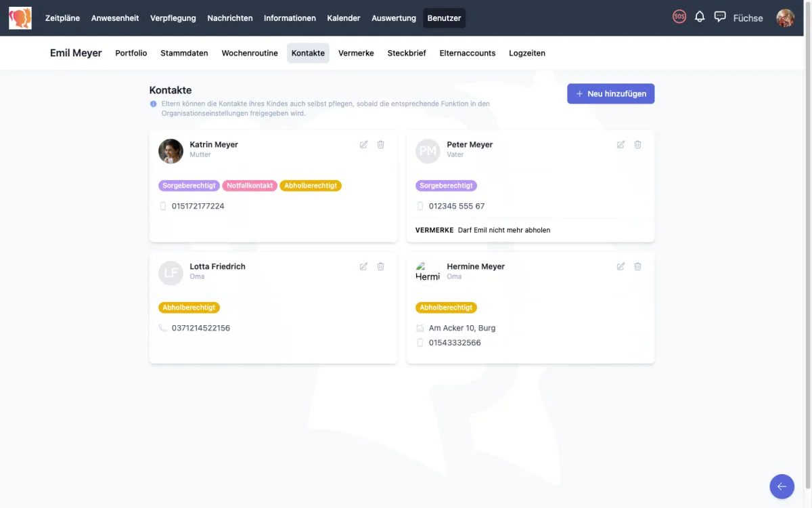Delete Peter Meyer contact
812x508 pixels.
tap(637, 144)
